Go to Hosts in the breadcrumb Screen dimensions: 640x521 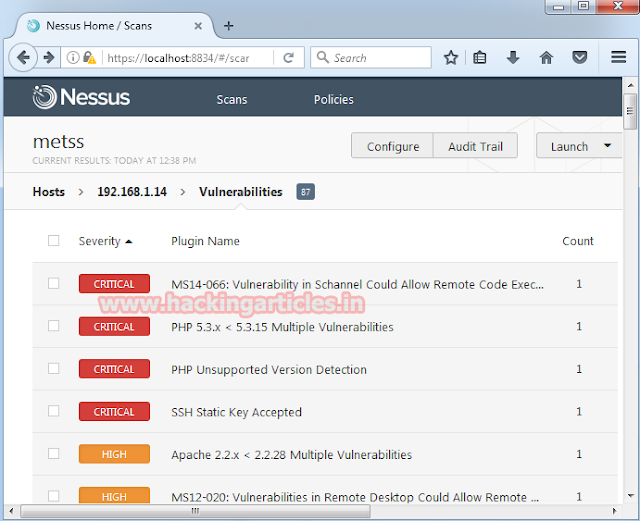49,191
